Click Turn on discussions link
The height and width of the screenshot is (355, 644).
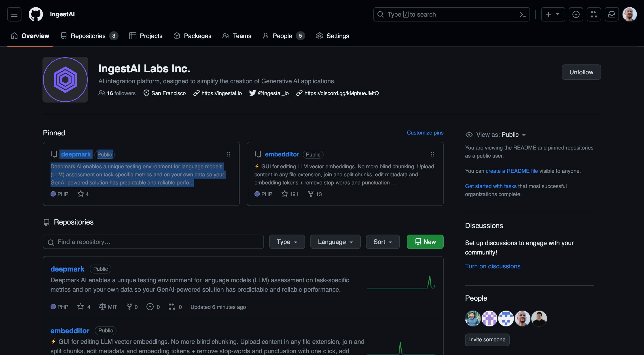492,266
